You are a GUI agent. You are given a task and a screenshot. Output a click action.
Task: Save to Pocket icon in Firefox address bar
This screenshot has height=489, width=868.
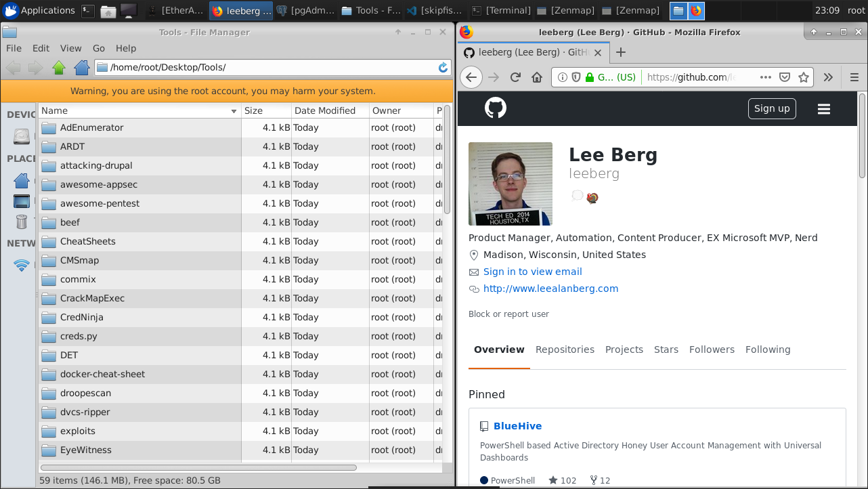785,77
